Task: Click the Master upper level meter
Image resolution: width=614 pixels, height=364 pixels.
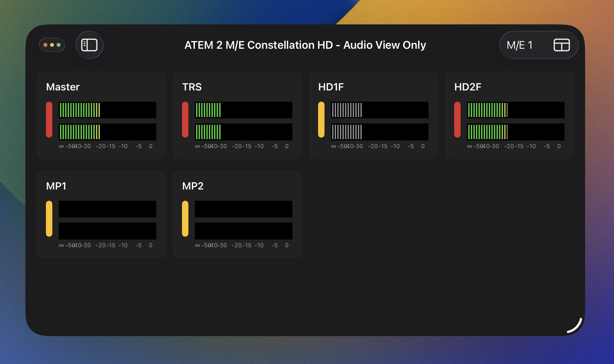Action: point(107,110)
